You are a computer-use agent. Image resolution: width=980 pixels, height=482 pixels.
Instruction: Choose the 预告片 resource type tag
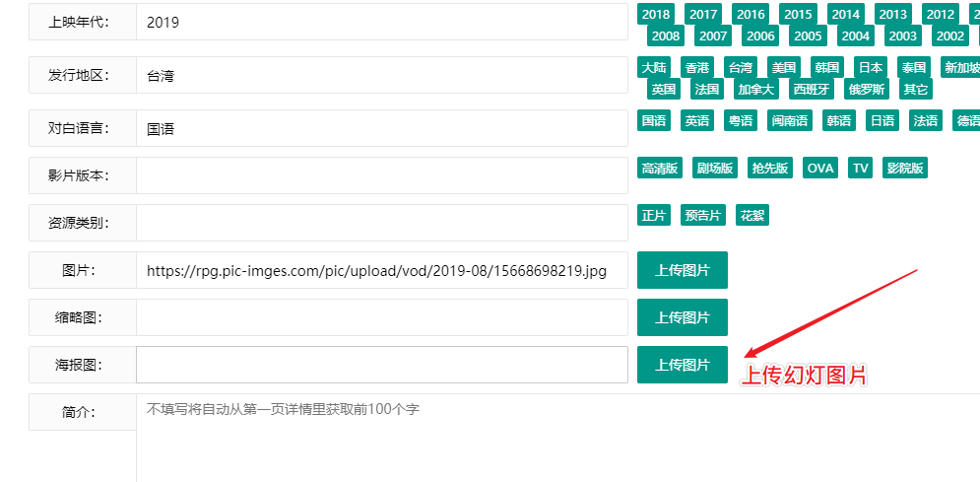point(703,215)
